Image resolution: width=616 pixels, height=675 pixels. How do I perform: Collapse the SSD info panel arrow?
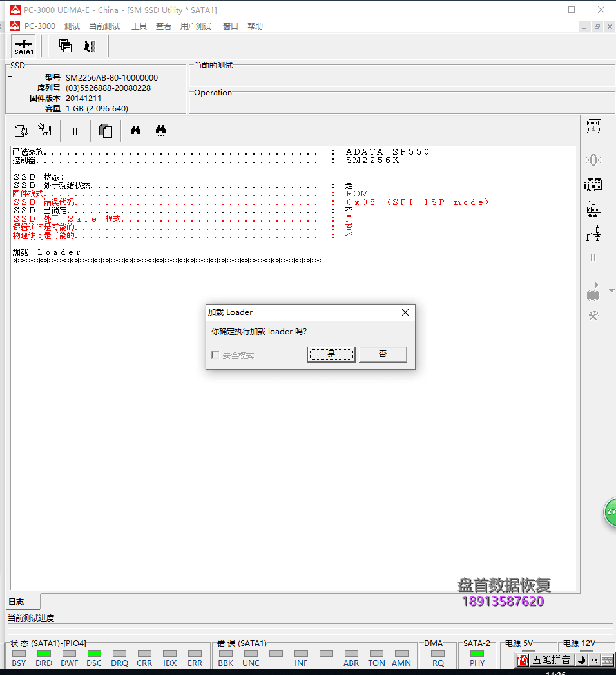10,77
